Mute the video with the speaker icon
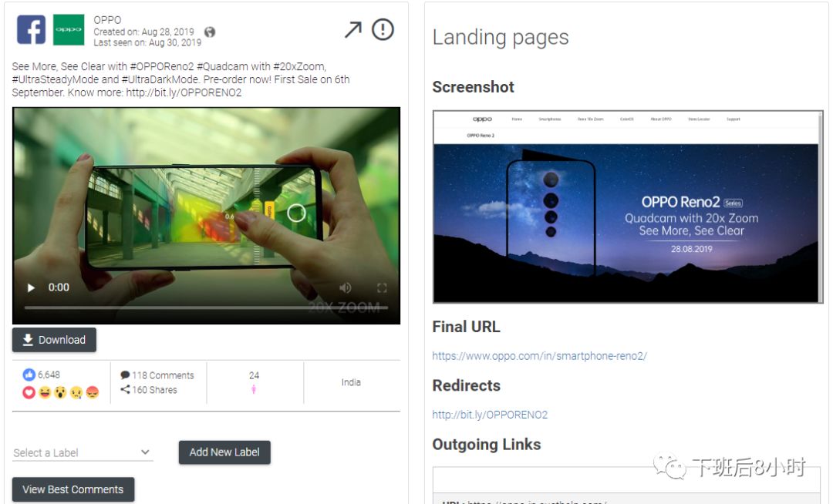 click(346, 287)
